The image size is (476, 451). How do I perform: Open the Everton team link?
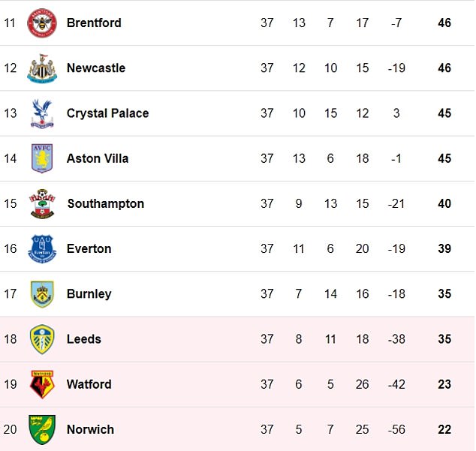[x=89, y=248]
